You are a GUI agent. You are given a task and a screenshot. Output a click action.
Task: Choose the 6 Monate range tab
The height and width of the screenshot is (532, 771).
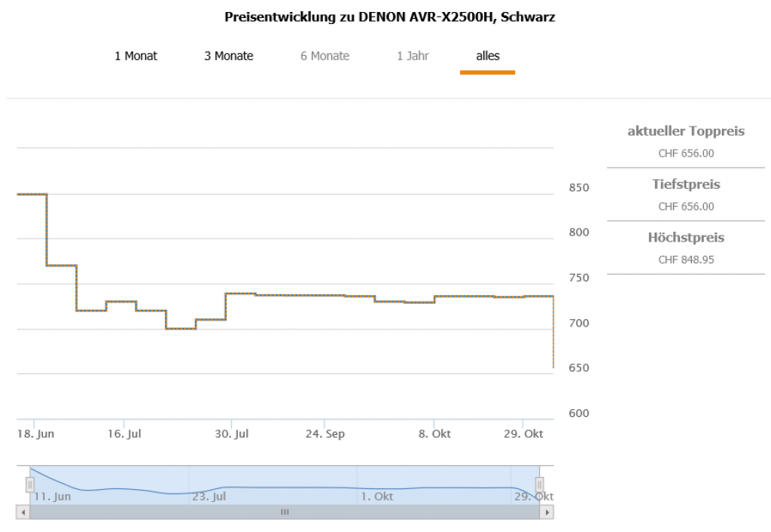pos(325,56)
